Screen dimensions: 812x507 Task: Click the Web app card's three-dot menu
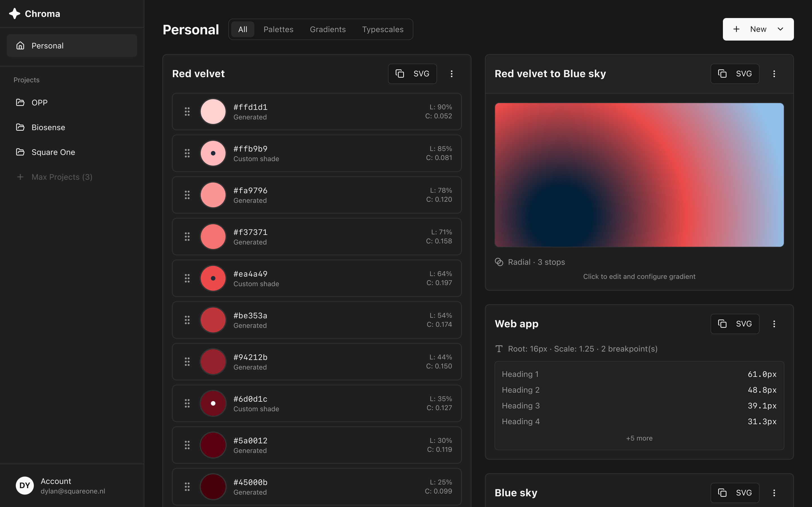[x=774, y=324]
